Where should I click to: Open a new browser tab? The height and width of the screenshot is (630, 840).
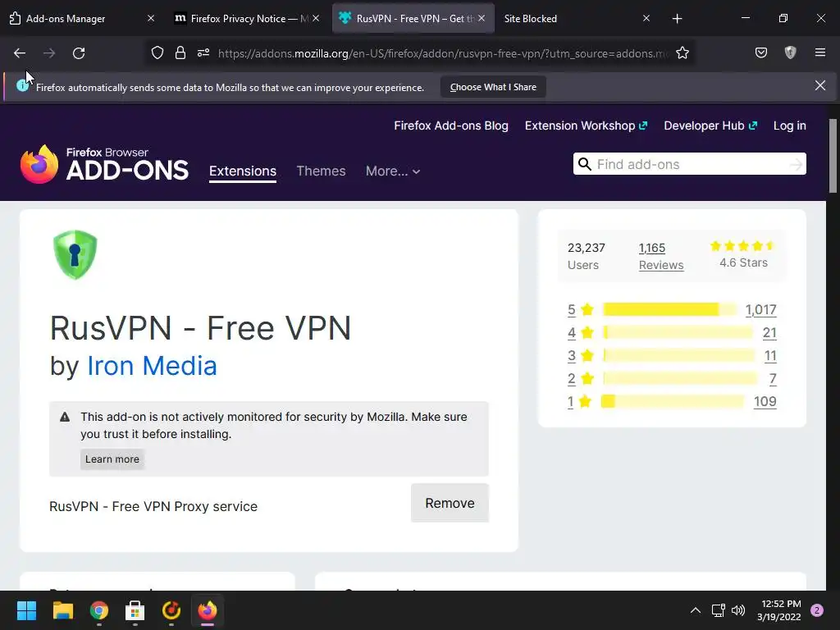pos(677,19)
